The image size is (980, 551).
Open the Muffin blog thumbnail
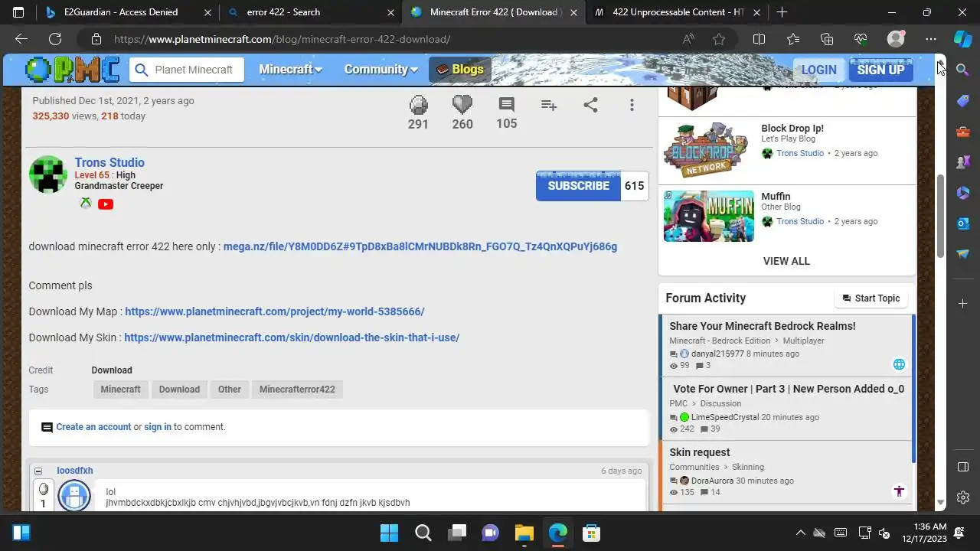click(x=709, y=216)
